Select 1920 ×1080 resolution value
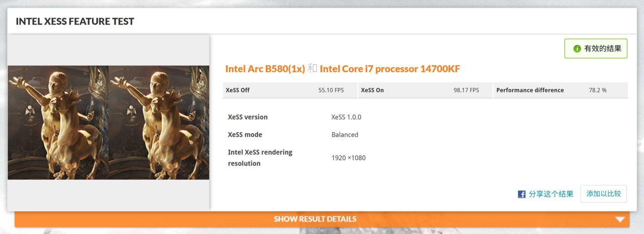The height and width of the screenshot is (234, 644). point(348,158)
